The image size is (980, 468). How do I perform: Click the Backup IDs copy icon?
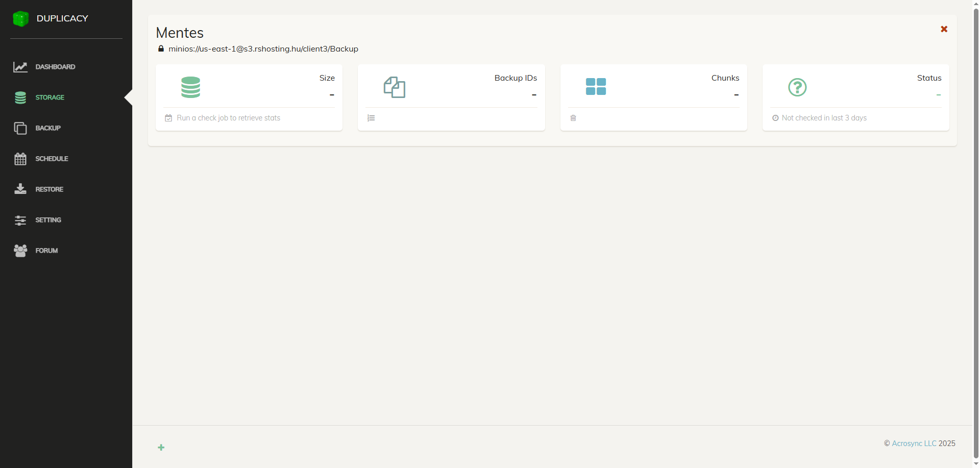tap(394, 87)
